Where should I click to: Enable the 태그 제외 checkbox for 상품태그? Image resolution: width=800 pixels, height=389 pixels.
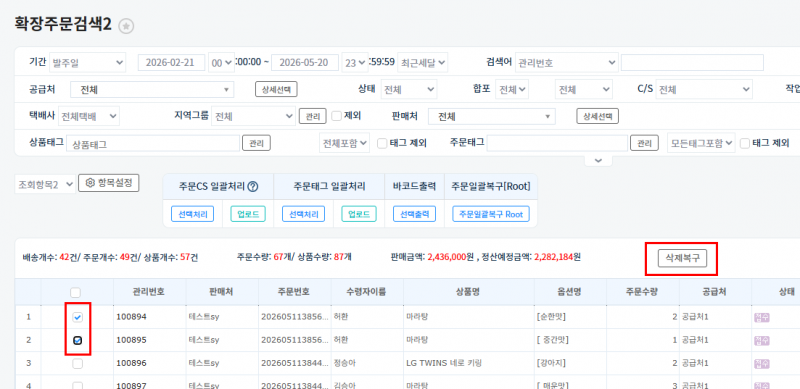click(382, 143)
